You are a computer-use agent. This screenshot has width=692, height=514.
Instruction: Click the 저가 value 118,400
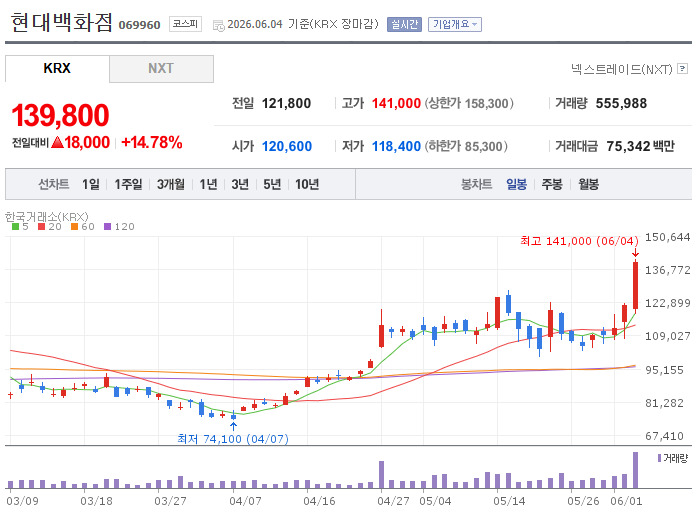[396, 146]
